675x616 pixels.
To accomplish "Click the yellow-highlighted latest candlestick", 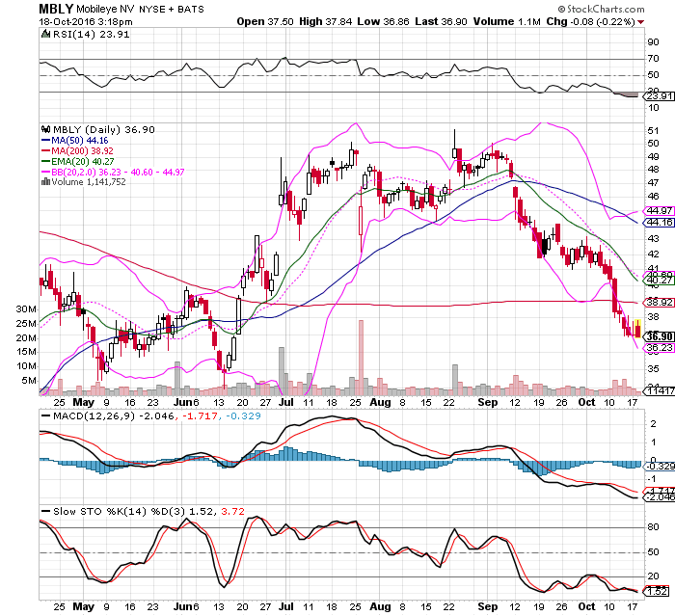I will pyautogui.click(x=637, y=329).
